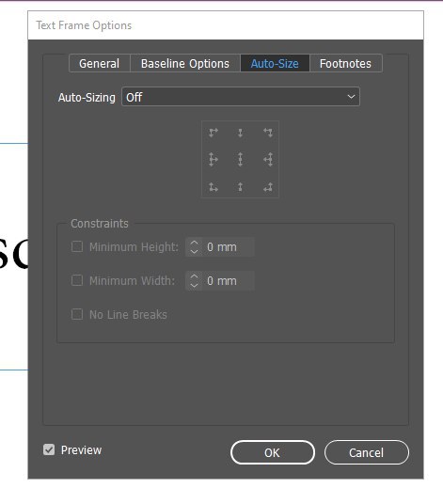Select top-left anchor point in auto-size grid
This screenshot has height=504, width=443.
tap(214, 133)
